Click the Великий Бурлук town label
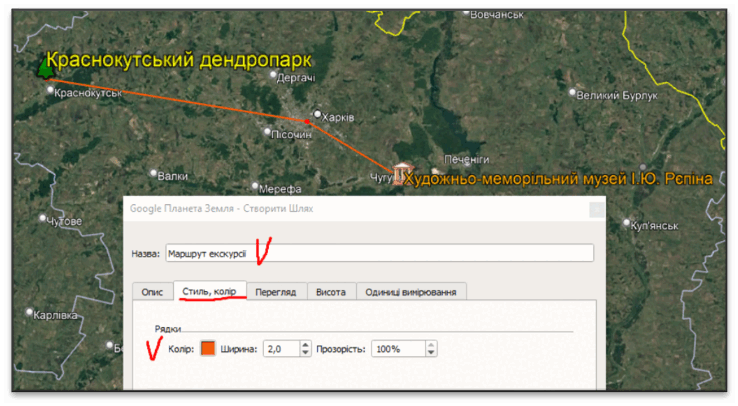The image size is (738, 406). click(x=617, y=96)
